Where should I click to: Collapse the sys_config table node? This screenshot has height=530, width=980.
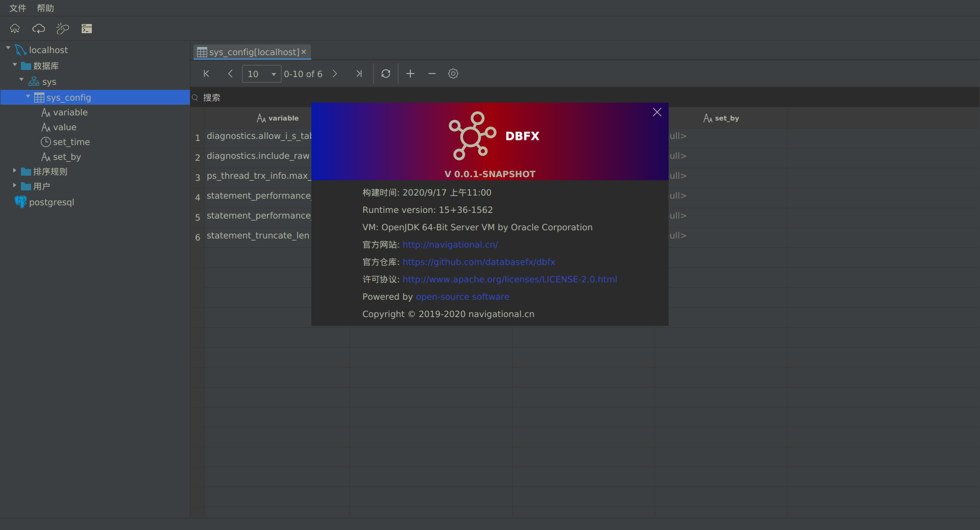click(x=28, y=95)
